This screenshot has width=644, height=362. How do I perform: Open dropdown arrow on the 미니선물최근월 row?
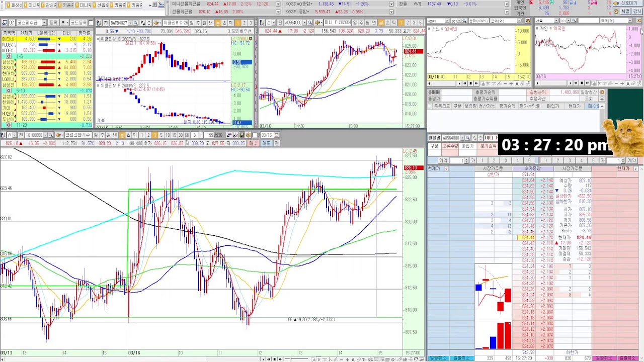(x=278, y=4)
